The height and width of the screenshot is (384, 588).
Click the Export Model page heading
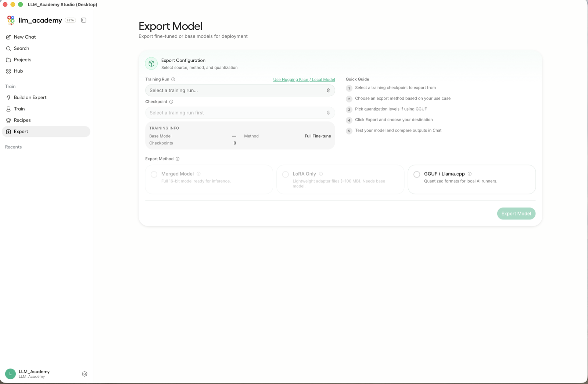tap(171, 26)
